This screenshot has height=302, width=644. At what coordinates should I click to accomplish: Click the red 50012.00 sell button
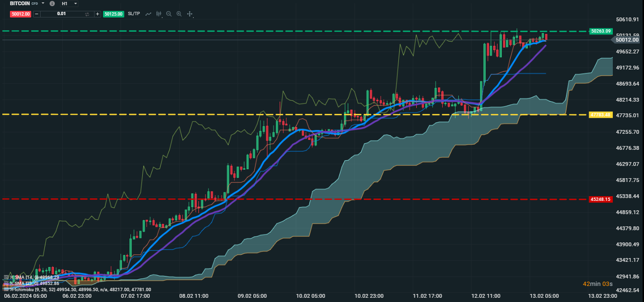click(20, 14)
